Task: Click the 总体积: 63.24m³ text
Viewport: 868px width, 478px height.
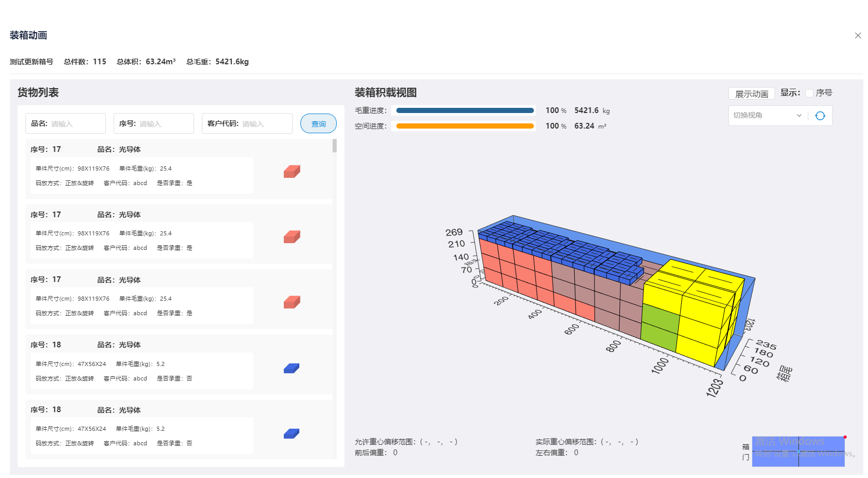Action: [x=146, y=62]
